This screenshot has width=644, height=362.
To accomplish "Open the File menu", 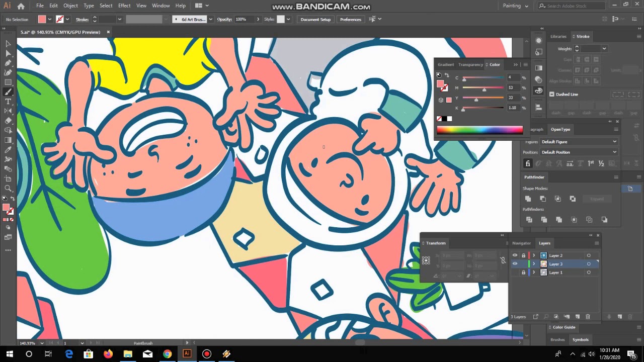I will [x=40, y=6].
